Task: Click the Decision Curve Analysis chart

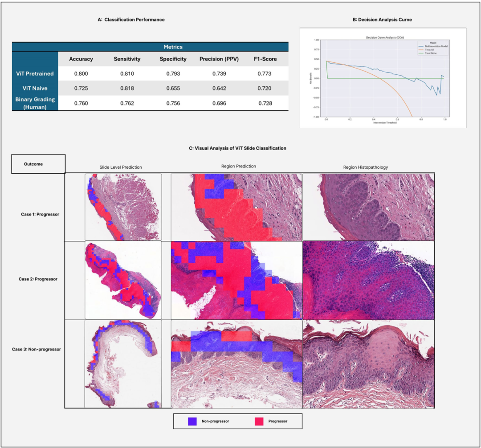Action: [383, 78]
